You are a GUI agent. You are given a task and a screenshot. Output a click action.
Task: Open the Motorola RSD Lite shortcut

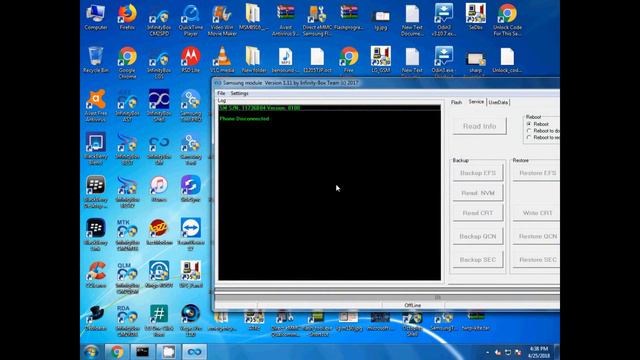coord(191,60)
